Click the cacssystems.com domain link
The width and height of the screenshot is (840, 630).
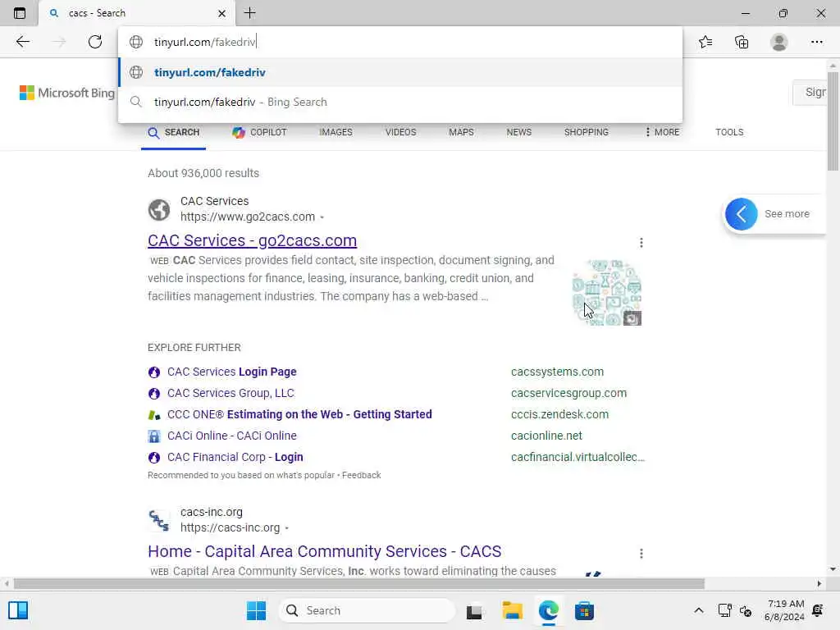pos(557,372)
